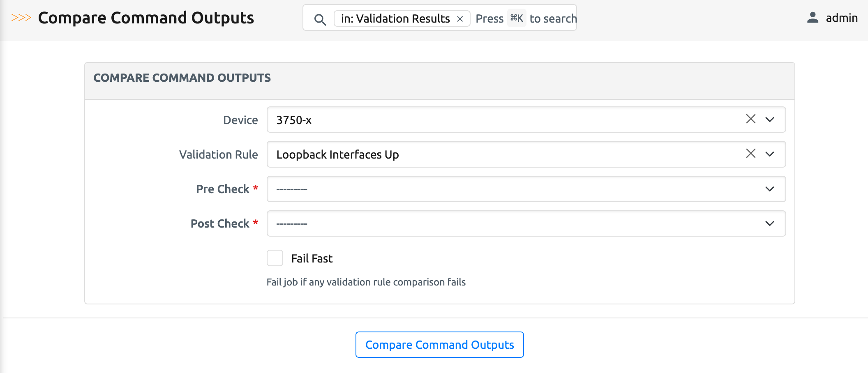Click the magnifying glass search icon
This screenshot has height=373, width=868.
click(x=320, y=19)
